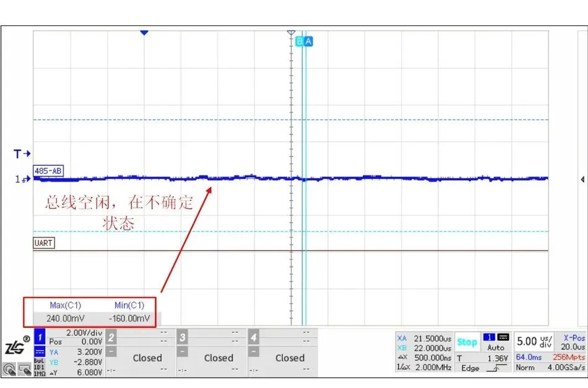This screenshot has height=388, width=588.
Task: Activate channel 3 via its numbered icon
Action: [x=181, y=336]
